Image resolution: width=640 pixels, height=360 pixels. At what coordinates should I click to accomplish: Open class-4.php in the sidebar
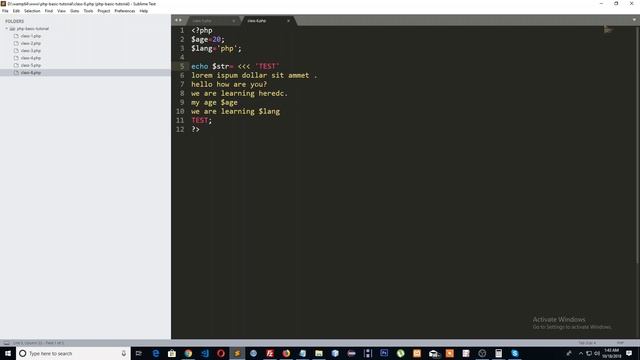click(31, 58)
